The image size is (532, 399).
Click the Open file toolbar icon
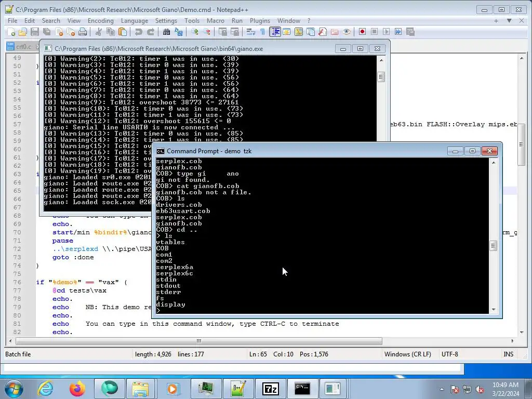point(23,32)
